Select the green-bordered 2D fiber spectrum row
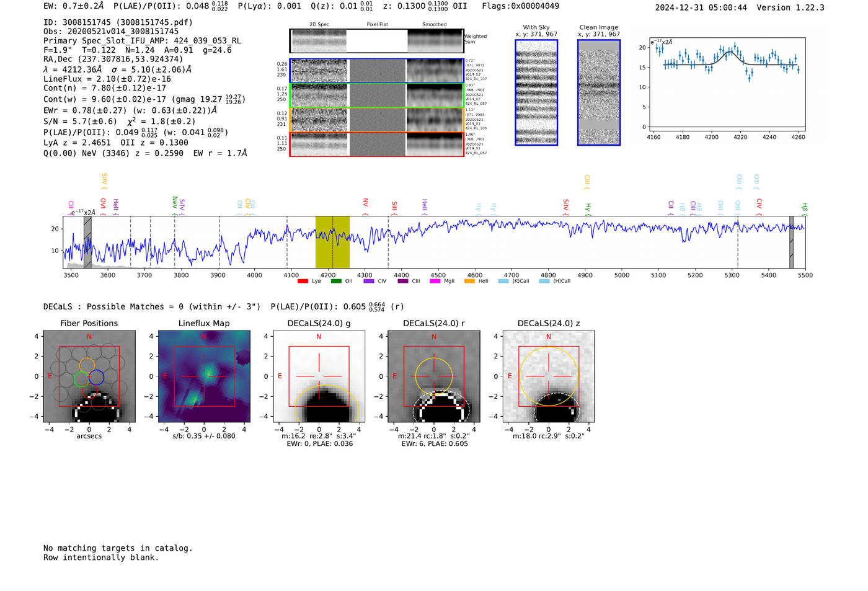Viewport: 868px width, 591px height. tap(377, 96)
